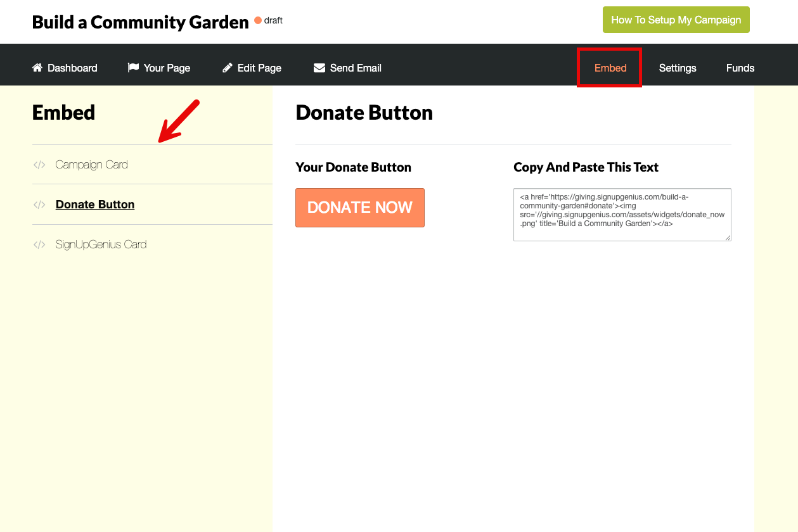This screenshot has width=798, height=532.
Task: Click the text area resize handle
Action: tap(728, 237)
